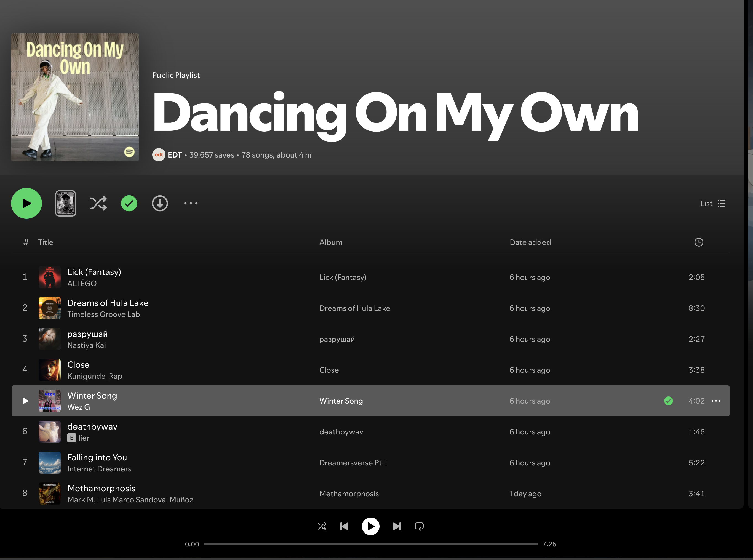Sort tracks by Album column header
Image resolution: width=753 pixels, height=560 pixels.
330,242
